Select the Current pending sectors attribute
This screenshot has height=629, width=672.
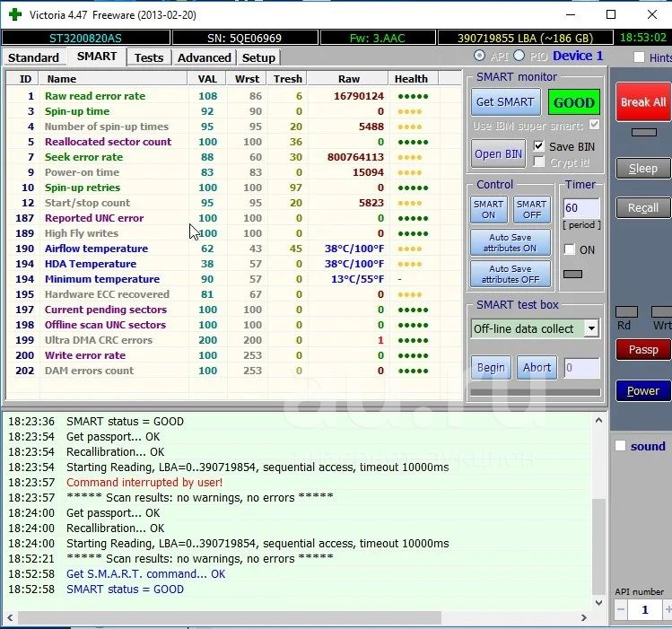[x=233, y=310]
